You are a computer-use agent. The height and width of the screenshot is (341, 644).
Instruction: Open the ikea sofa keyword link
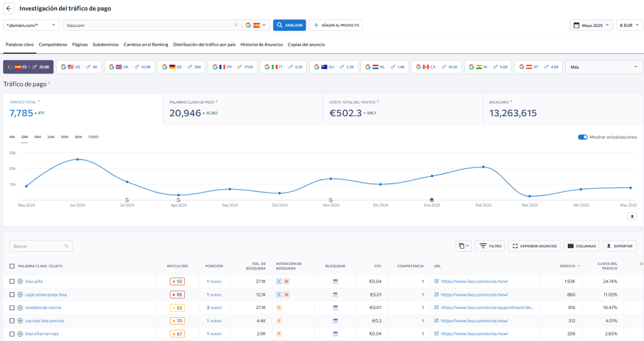(34, 281)
